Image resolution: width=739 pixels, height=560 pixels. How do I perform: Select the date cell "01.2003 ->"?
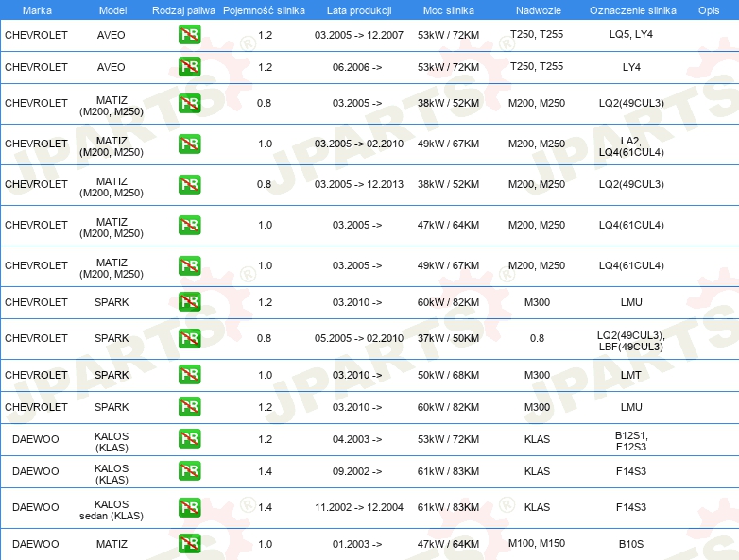[357, 544]
